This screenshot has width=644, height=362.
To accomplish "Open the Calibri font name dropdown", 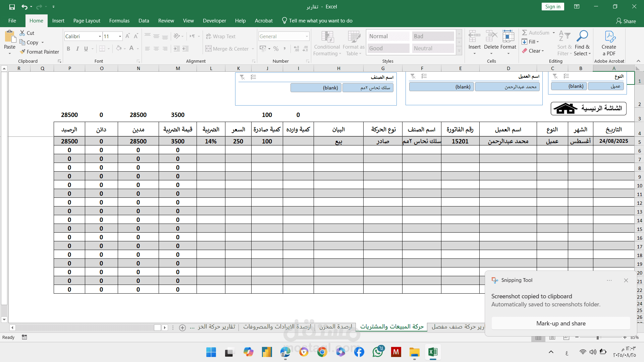I will click(x=100, y=36).
